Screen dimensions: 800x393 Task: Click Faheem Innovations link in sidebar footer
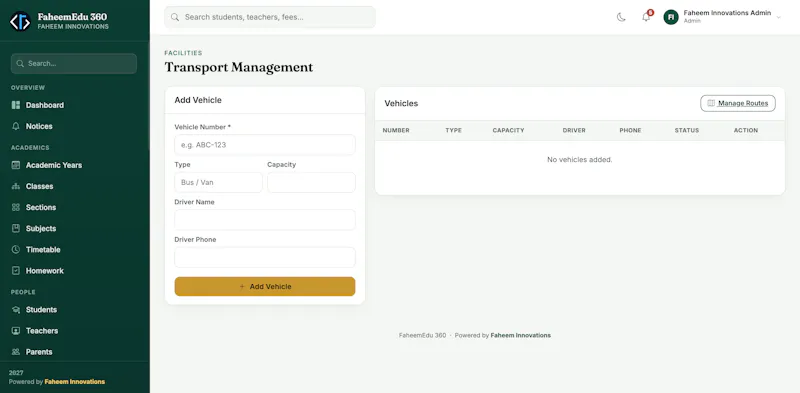[x=74, y=381]
